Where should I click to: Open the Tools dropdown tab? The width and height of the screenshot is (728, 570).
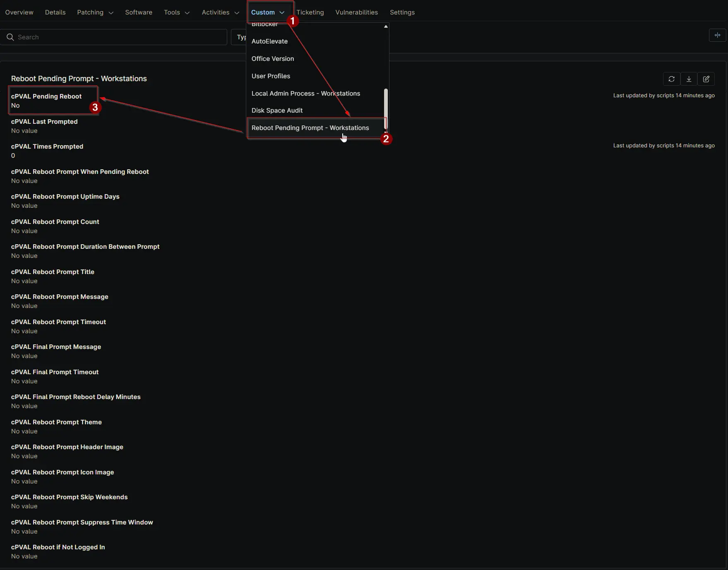coord(176,12)
